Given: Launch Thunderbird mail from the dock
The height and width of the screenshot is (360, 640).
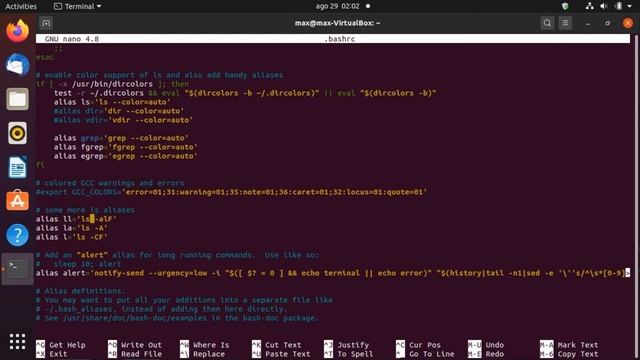Looking at the screenshot, I should (18, 65).
